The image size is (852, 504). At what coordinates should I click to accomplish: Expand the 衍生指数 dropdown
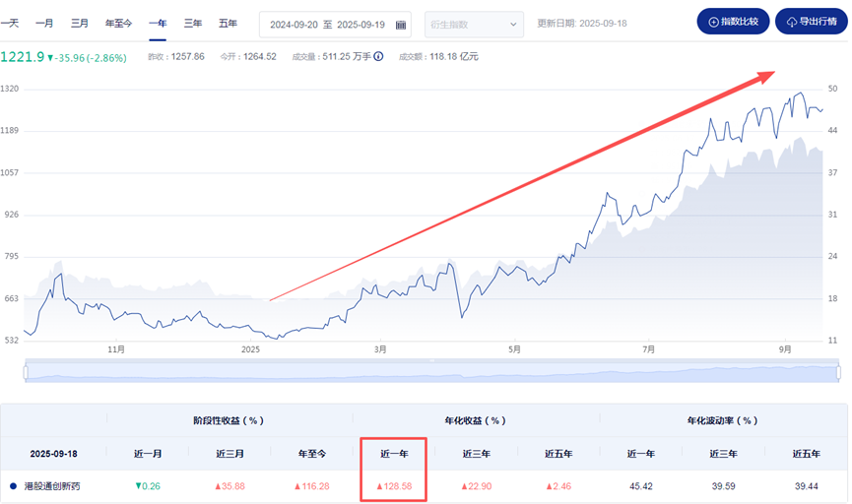(474, 25)
